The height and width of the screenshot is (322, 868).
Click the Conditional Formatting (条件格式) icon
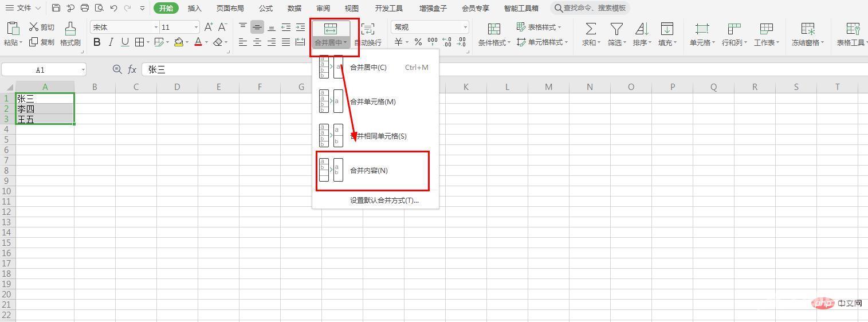coord(493,29)
